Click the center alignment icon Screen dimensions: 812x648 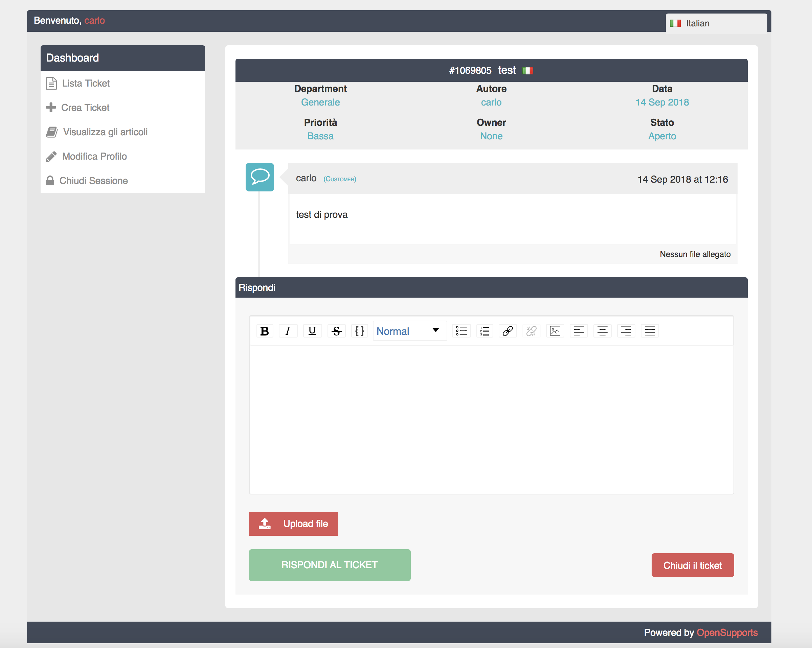coord(602,330)
